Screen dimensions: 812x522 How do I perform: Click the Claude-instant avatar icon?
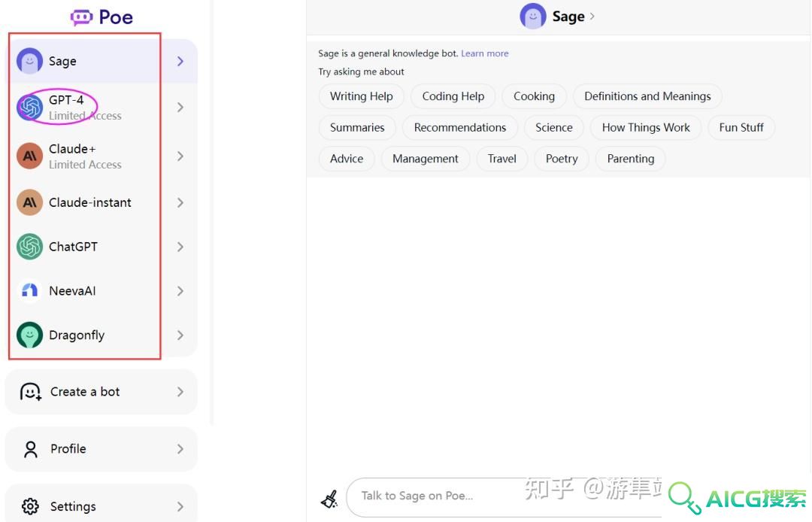coord(29,202)
